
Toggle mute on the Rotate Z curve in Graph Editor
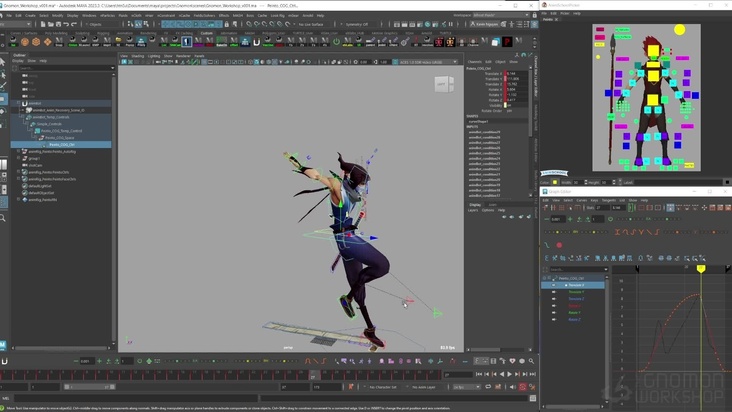(554, 320)
